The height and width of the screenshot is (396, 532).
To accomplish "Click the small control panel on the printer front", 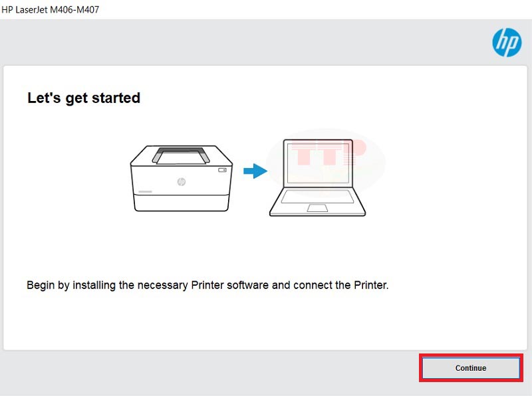I will pos(222,170).
